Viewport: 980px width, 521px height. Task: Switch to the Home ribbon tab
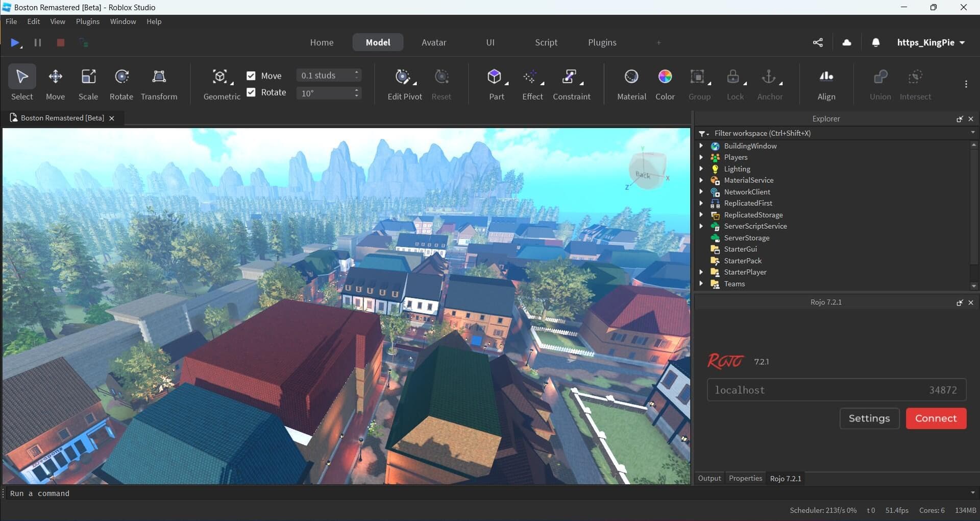[322, 42]
